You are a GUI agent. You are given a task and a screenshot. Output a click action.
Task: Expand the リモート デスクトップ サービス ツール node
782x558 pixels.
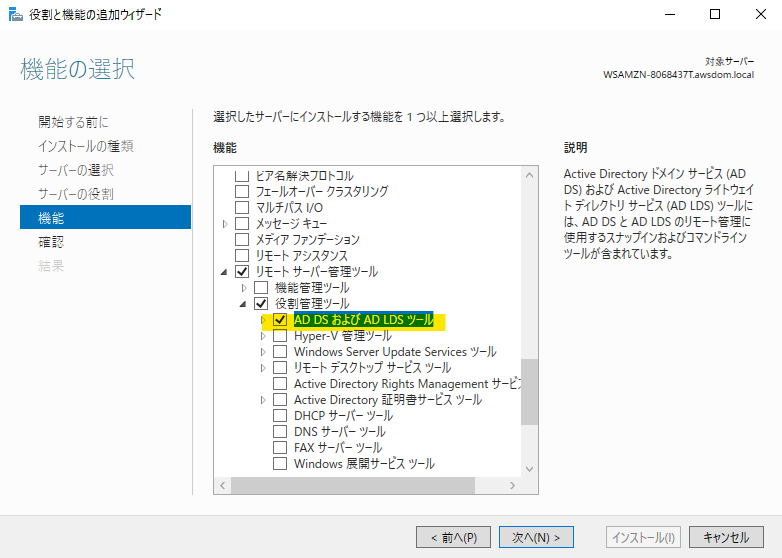click(263, 368)
